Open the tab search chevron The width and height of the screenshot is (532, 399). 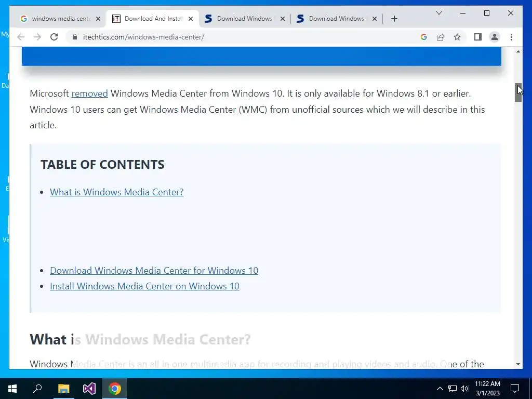click(x=438, y=13)
